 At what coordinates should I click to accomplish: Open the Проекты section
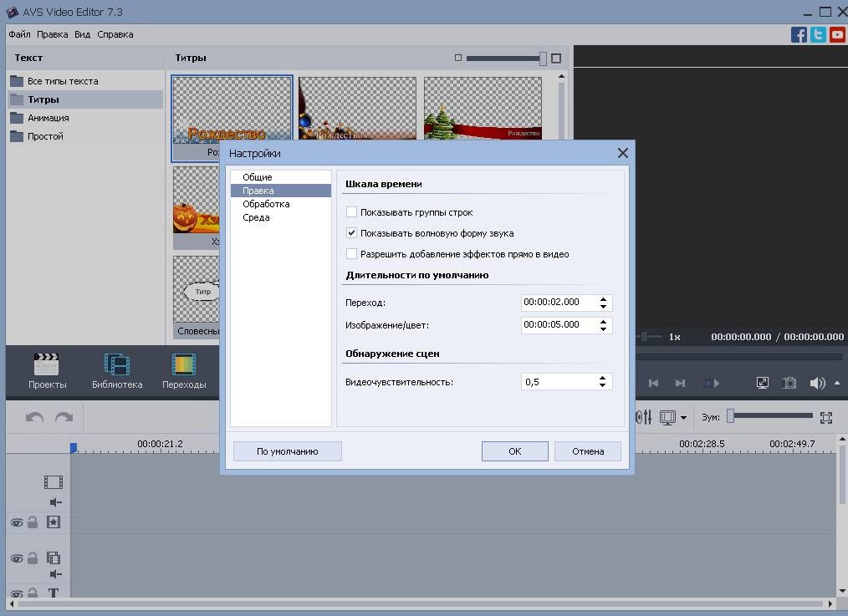pos(47,371)
